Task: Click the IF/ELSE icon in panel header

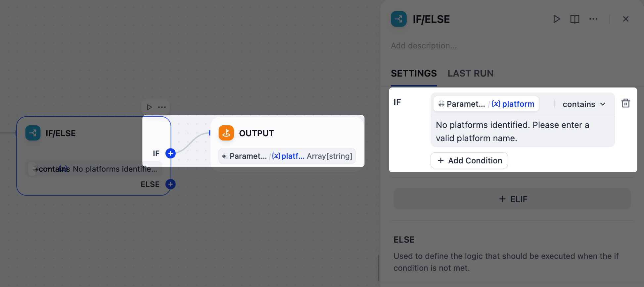Action: [399, 19]
